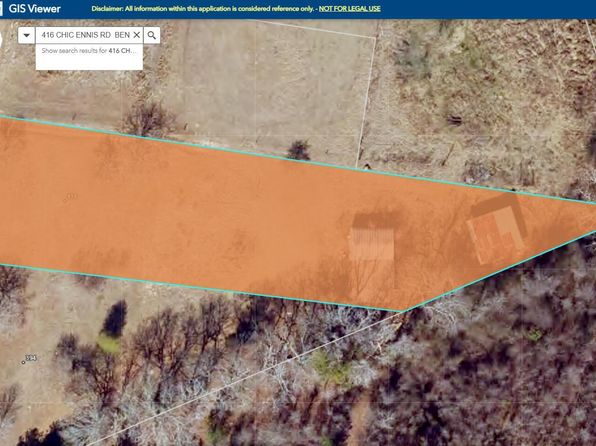The width and height of the screenshot is (596, 446).
Task: Focus the 416 CHIC ENNIS RD search field
Action: [86, 35]
